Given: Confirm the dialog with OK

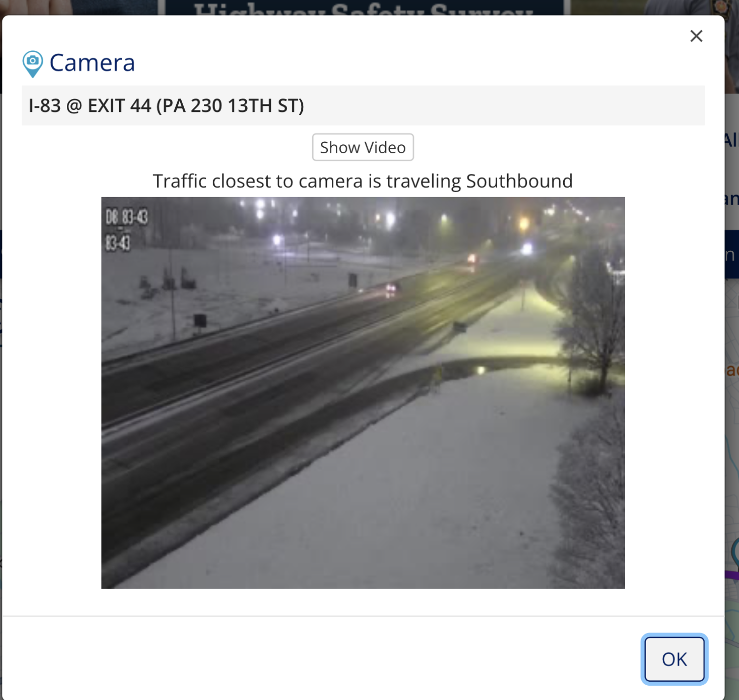Looking at the screenshot, I should (674, 659).
